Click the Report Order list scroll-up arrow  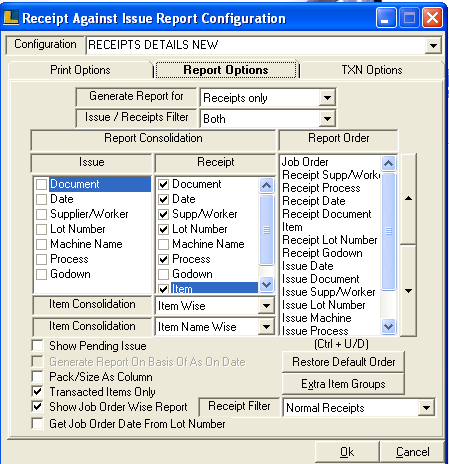coord(388,163)
